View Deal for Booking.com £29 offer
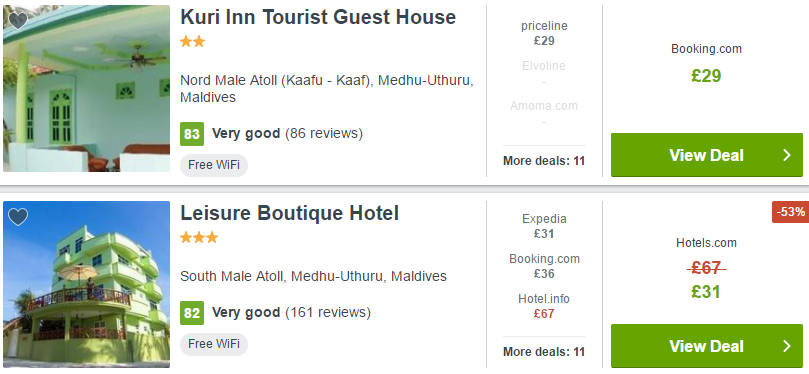 707,155
